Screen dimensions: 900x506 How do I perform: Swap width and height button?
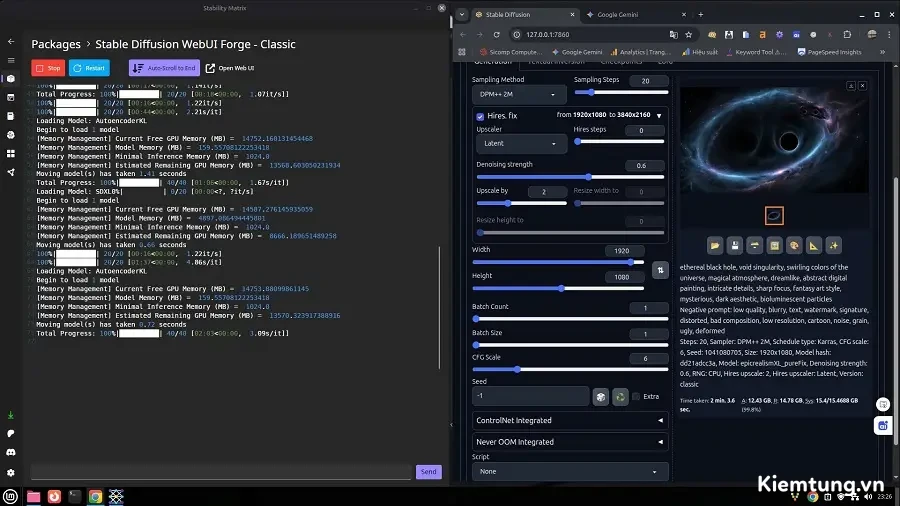[x=660, y=270]
